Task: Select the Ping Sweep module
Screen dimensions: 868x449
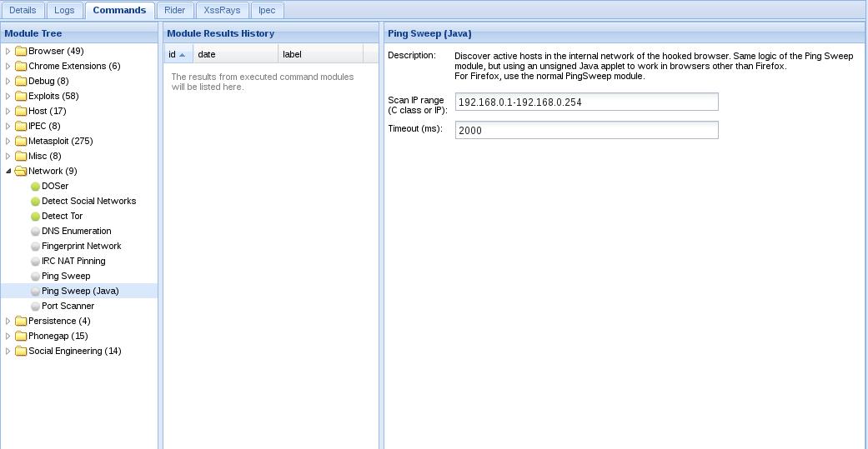Action: 66,276
